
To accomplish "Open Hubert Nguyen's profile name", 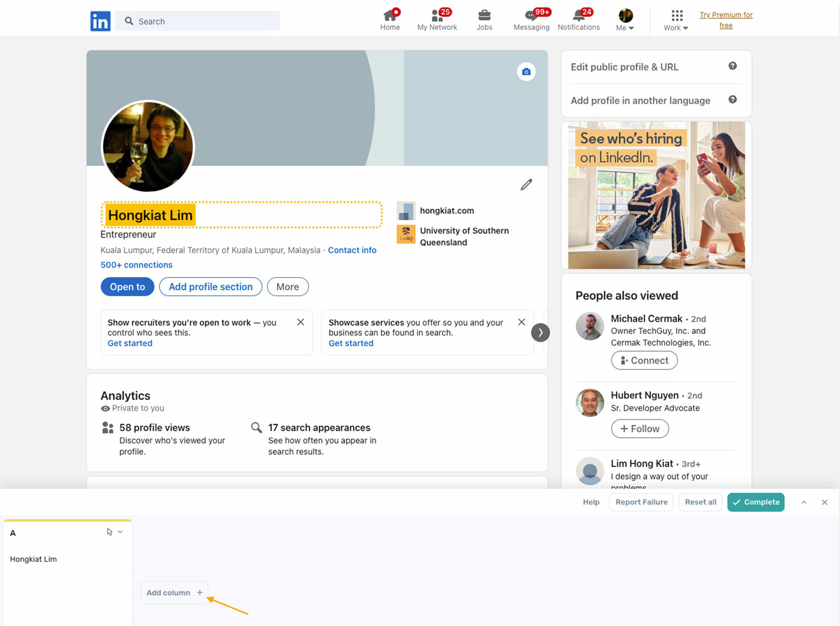I will coord(645,395).
